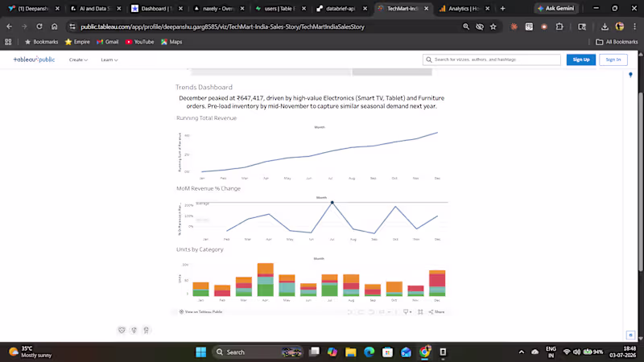The image size is (644, 362).
Task: Click the viz undo icon
Action: (x=350, y=312)
